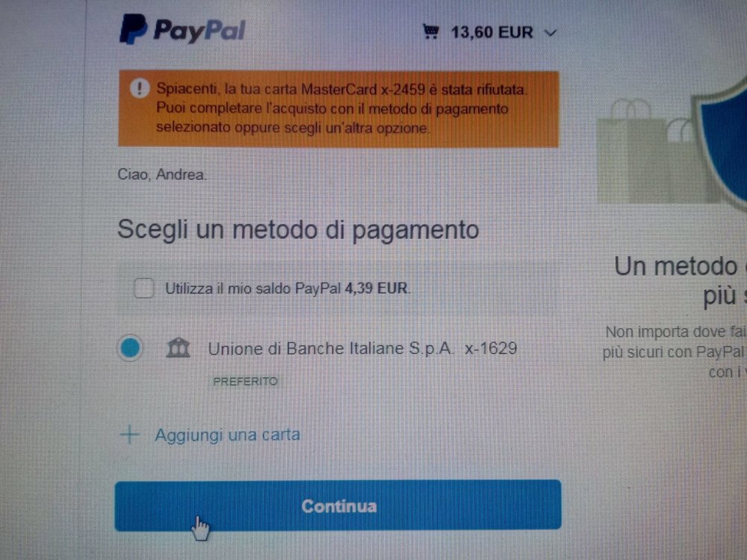Click the warning exclamation icon

[x=140, y=89]
